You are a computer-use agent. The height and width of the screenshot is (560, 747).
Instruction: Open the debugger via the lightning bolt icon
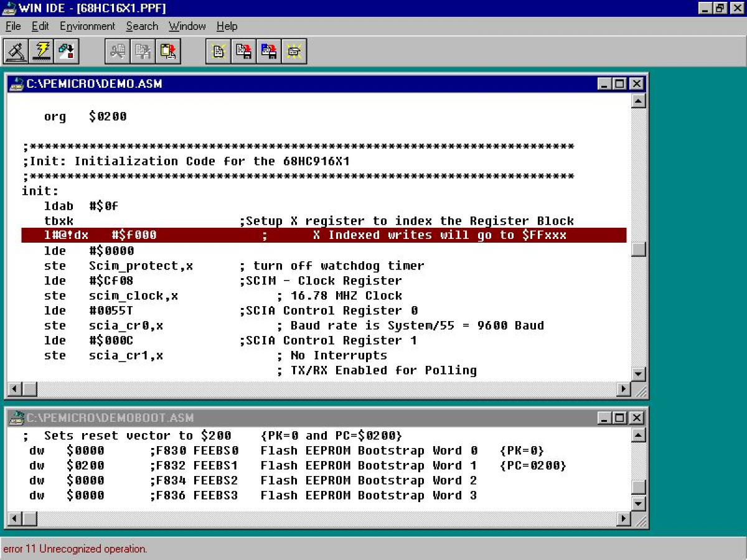[42, 51]
